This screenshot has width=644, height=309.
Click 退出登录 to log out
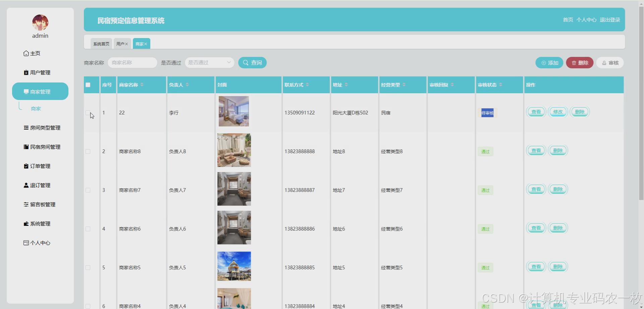pos(610,20)
